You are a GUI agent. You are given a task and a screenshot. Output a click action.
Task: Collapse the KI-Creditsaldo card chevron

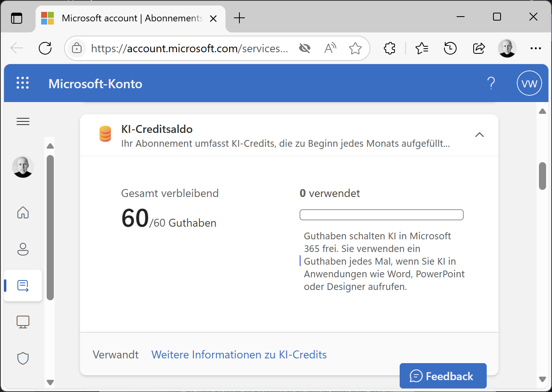(480, 135)
